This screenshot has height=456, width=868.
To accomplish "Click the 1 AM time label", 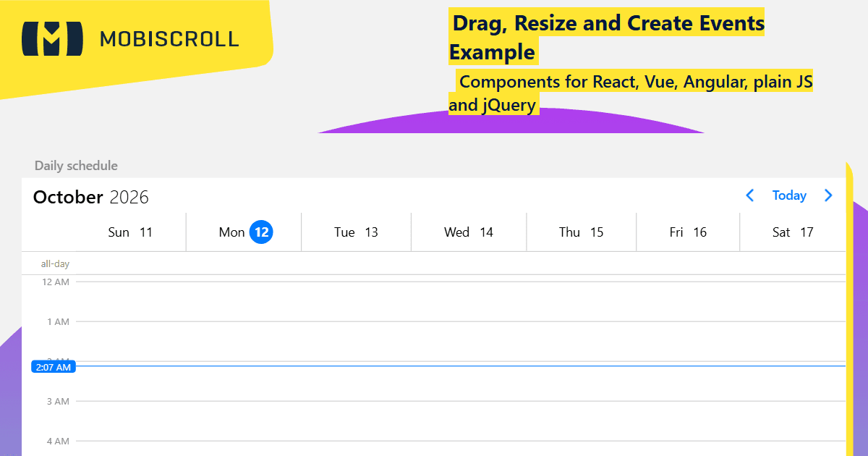I will tap(58, 321).
